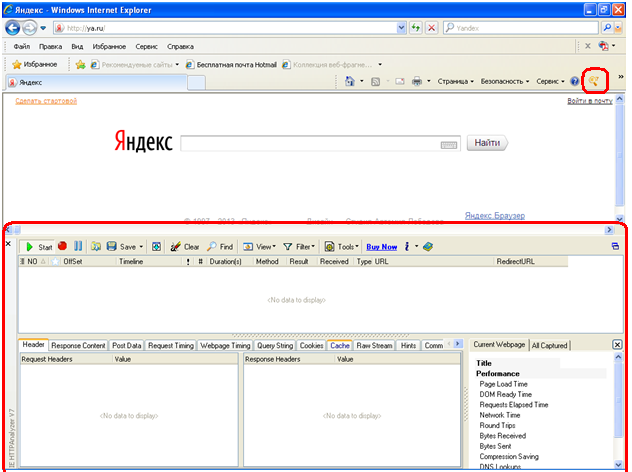Open the Правка menu

pos(50,47)
